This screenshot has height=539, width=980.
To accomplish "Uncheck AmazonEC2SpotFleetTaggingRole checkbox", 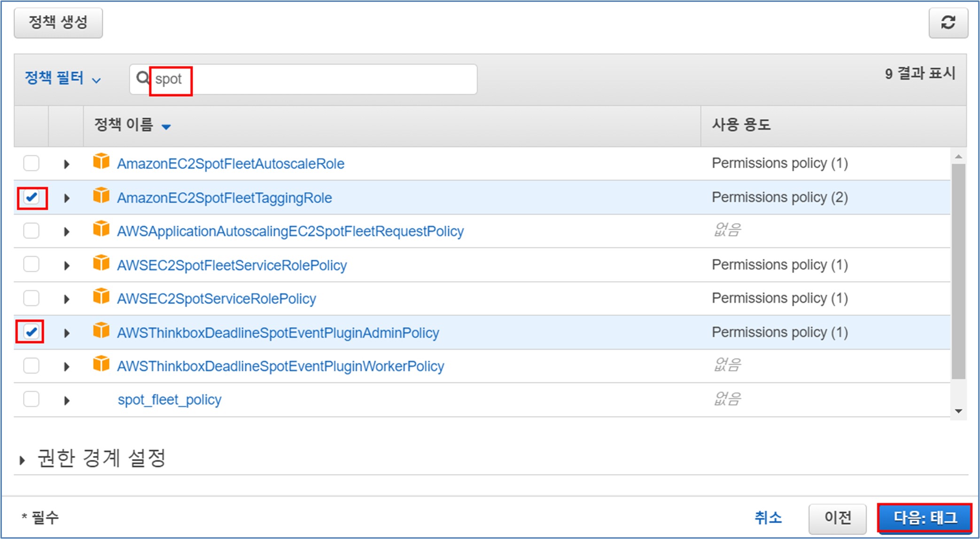I will pyautogui.click(x=31, y=198).
